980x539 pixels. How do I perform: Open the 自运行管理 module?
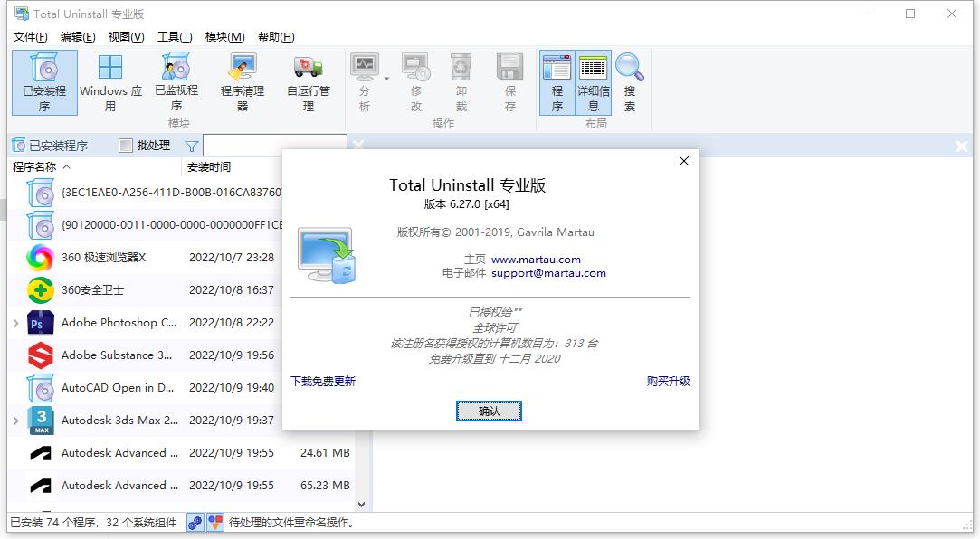click(x=309, y=82)
